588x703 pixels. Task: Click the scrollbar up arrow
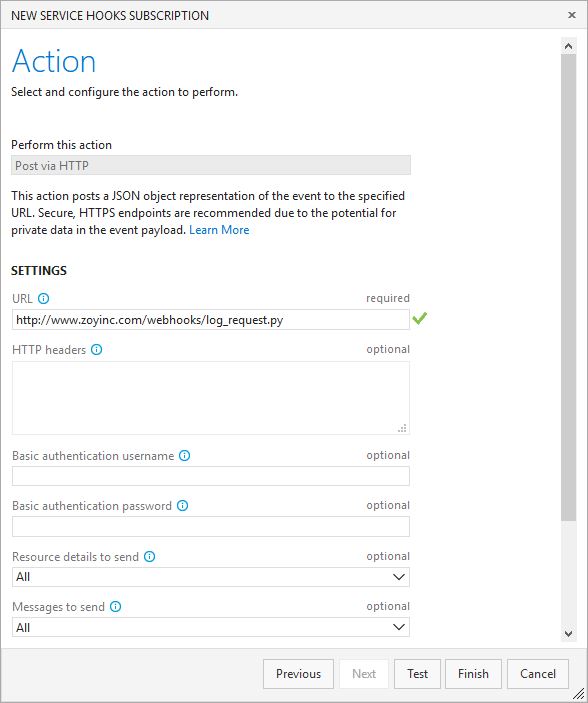point(569,46)
